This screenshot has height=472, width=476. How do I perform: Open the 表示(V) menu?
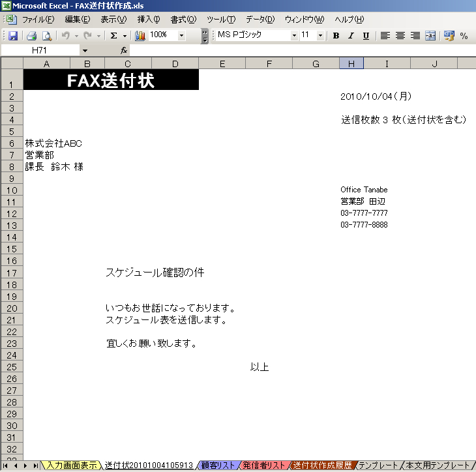[x=113, y=20]
